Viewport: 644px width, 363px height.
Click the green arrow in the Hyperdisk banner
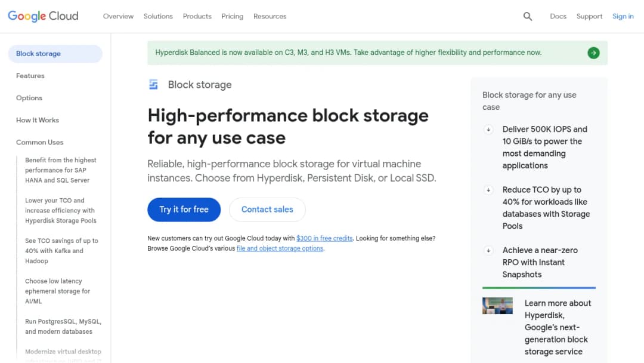click(x=593, y=53)
